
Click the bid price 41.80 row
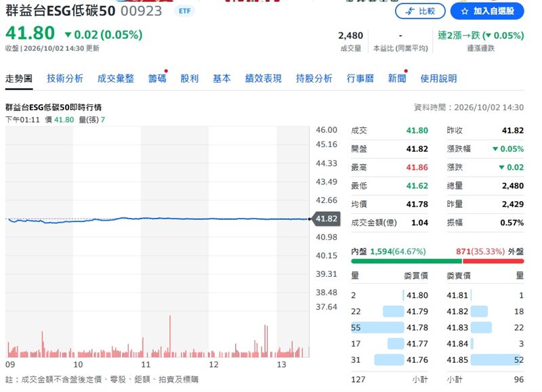[390, 295]
